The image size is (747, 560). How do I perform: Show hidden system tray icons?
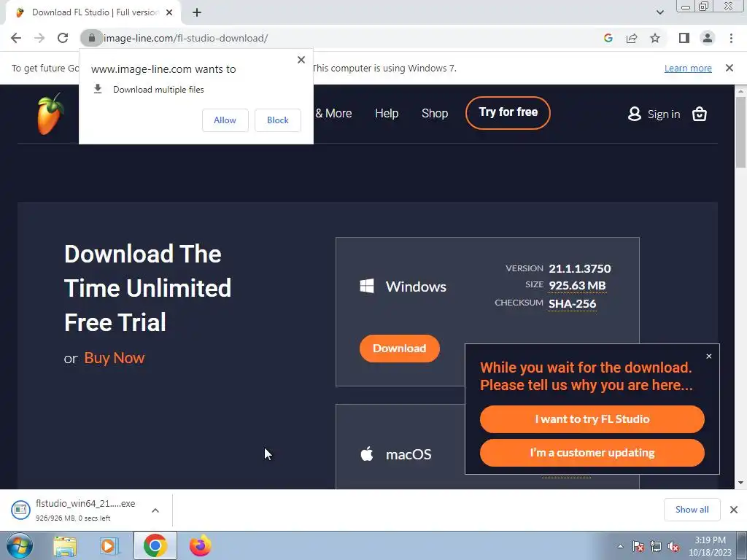pos(620,546)
